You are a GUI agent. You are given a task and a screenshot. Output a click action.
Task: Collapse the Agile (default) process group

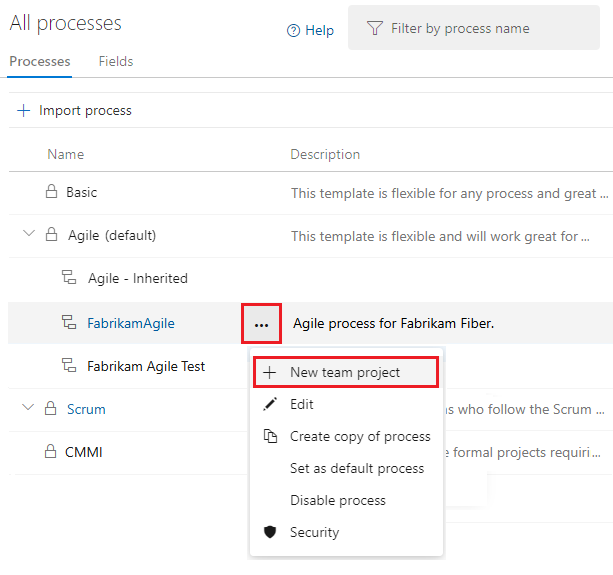point(28,235)
